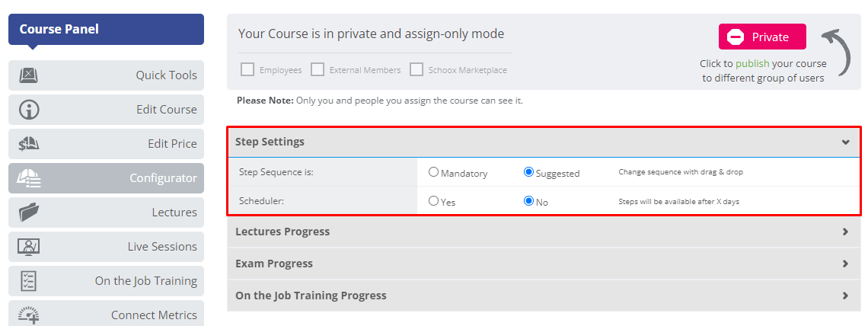Image resolution: width=868 pixels, height=326 pixels.
Task: Click the On the Job Training checklist icon
Action: pos(28,281)
